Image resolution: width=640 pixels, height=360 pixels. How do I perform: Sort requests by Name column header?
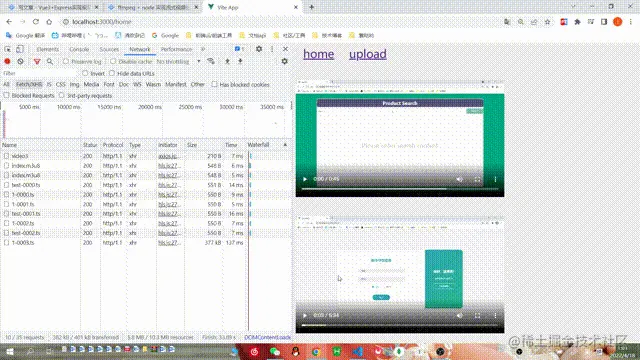[41, 145]
